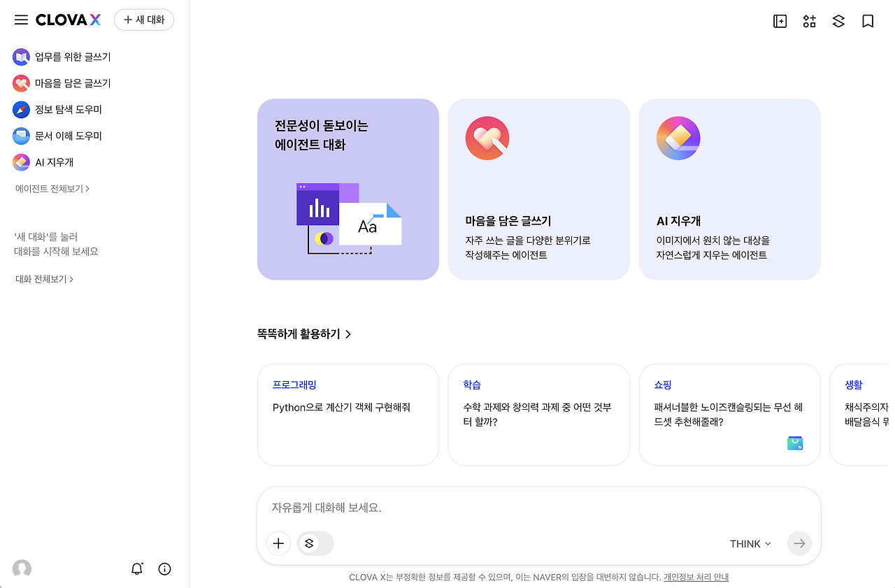This screenshot has height=588, width=895.
Task: Open the agents grid-plus icon in header
Action: (810, 21)
